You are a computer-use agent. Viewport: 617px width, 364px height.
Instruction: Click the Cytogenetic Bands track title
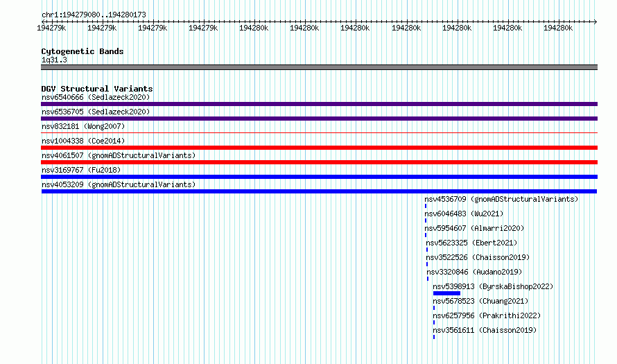82,51
